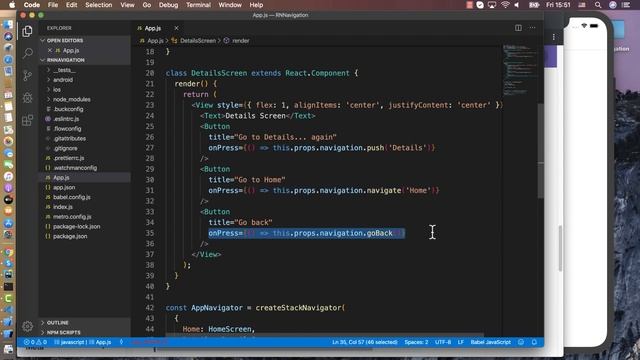
Task: Open the Selection menu
Action: click(x=98, y=5)
